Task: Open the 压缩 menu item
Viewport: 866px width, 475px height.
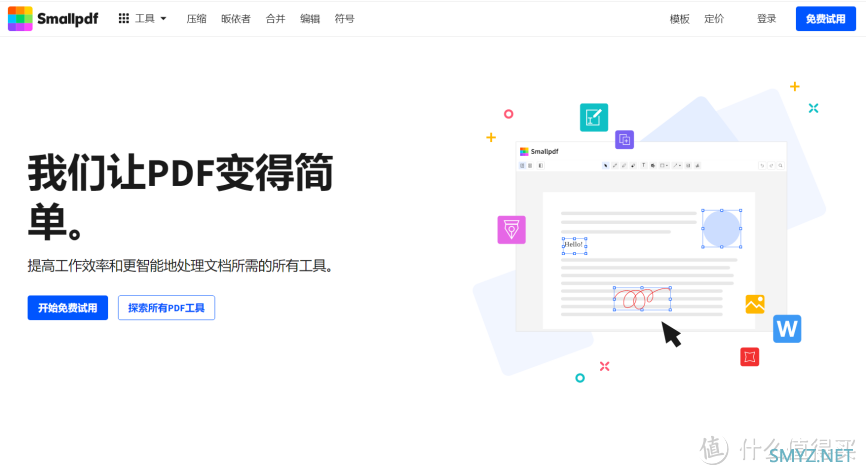Action: pos(197,19)
